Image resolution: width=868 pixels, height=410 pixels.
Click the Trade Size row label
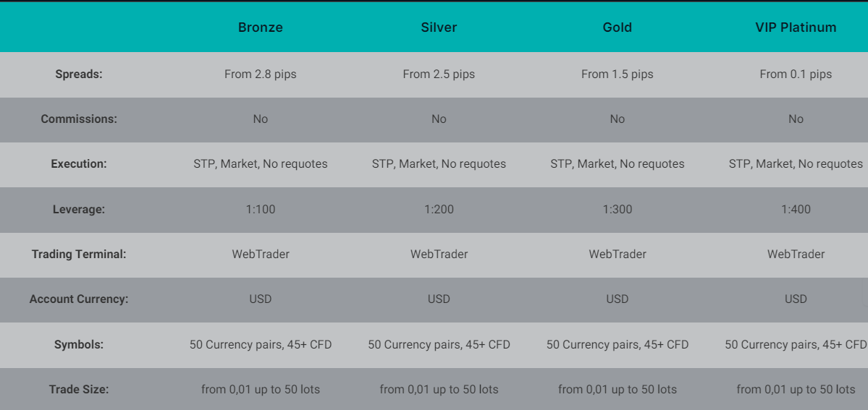click(79, 389)
